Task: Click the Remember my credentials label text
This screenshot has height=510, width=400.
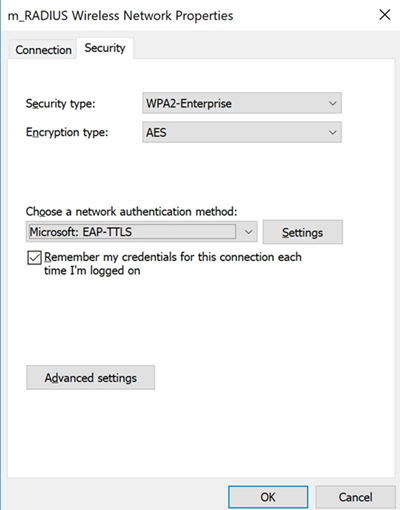Action: click(173, 264)
